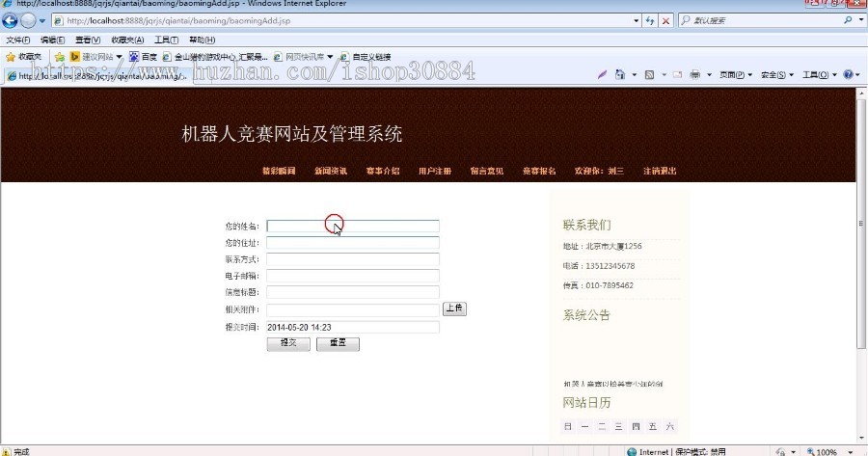Click the Read mail icon in command bar
This screenshot has width=868, height=456.
pos(677,74)
